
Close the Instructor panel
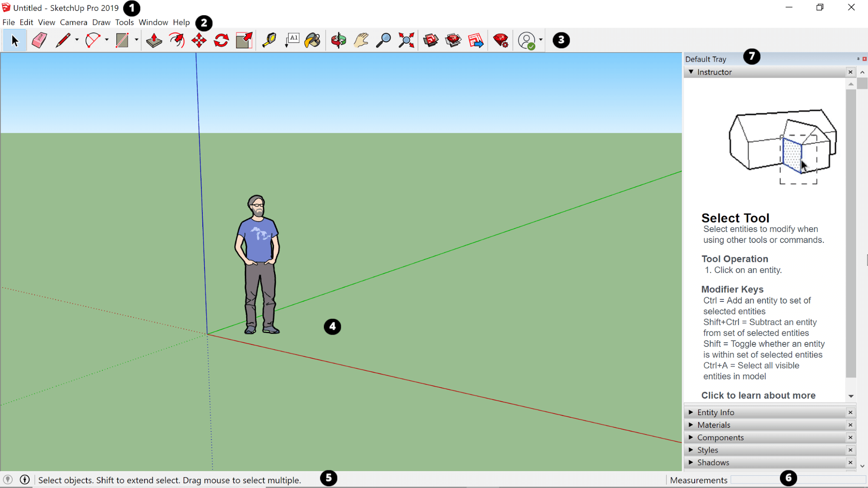pos(851,72)
